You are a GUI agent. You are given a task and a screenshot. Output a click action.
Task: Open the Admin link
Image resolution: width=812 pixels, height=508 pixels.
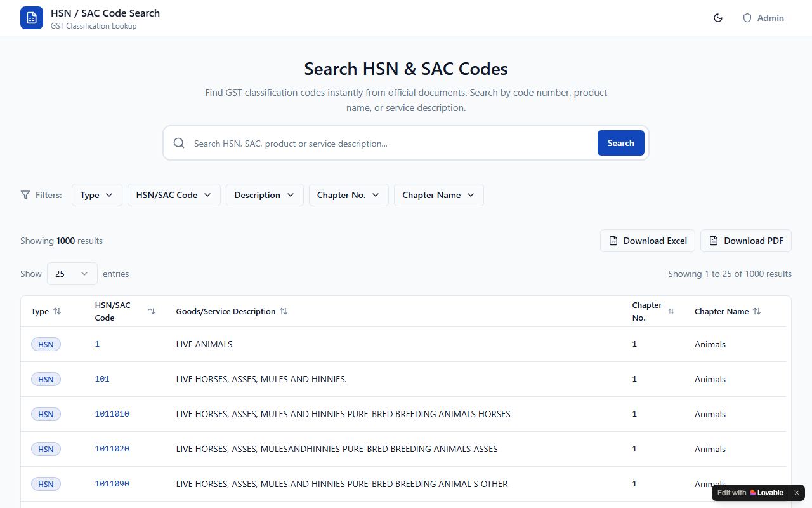click(764, 18)
